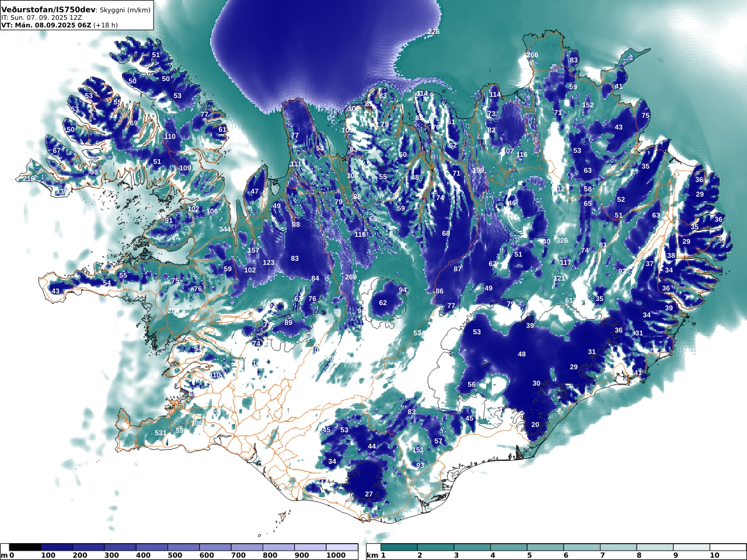Click the 89 value on the map
This screenshot has width=747, height=560.
288,323
